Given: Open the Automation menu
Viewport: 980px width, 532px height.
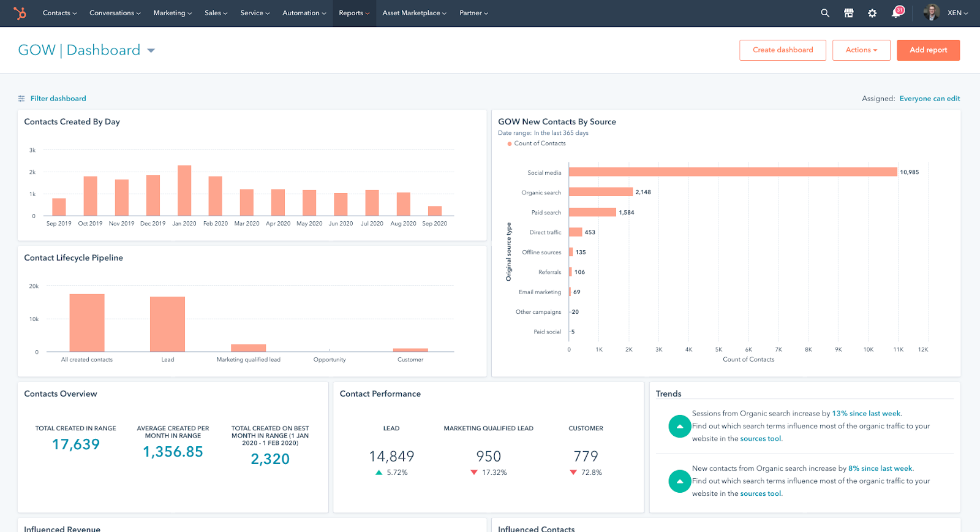Looking at the screenshot, I should 304,13.
